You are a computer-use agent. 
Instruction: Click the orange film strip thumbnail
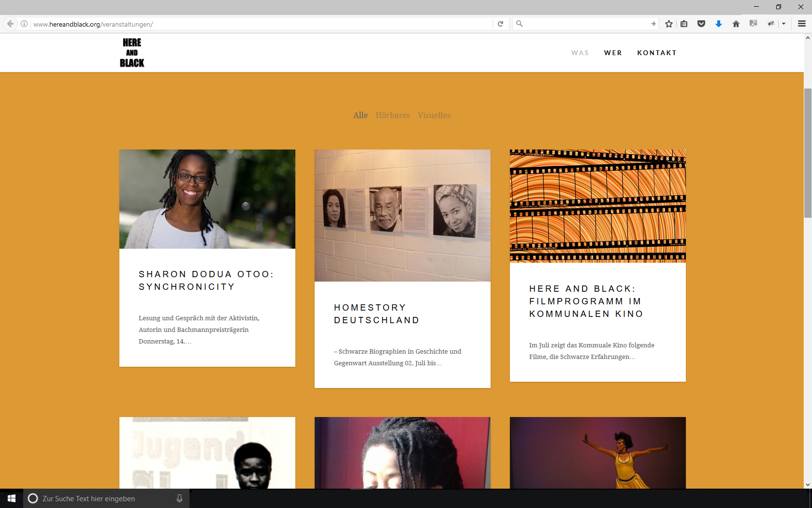[597, 206]
